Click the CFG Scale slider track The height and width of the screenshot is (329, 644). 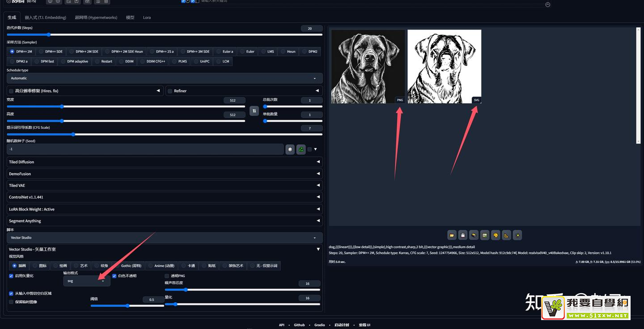click(x=164, y=134)
